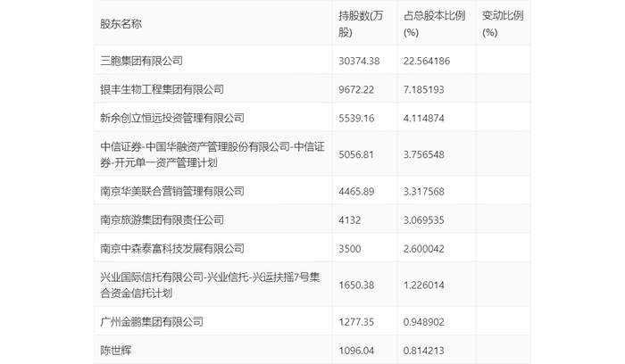The height and width of the screenshot is (364, 625).
Task: Select shareholder 三胞集团有限公司
Action: (141, 61)
